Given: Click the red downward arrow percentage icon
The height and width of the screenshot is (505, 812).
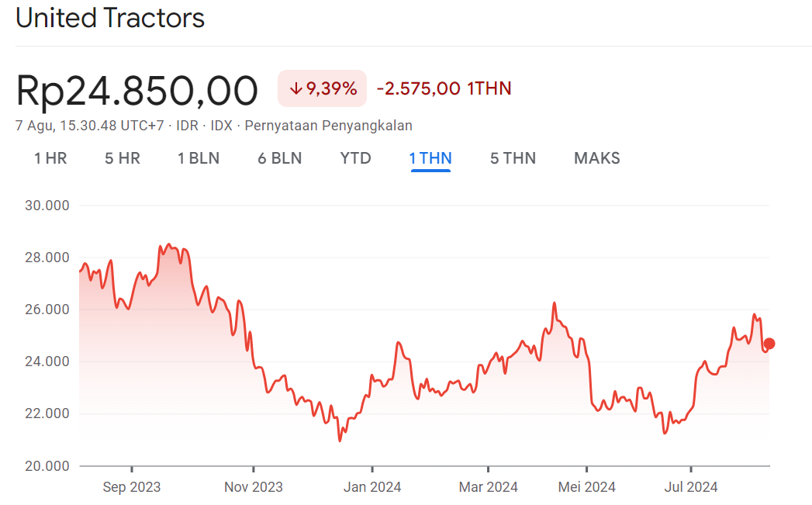Looking at the screenshot, I should coord(296,88).
